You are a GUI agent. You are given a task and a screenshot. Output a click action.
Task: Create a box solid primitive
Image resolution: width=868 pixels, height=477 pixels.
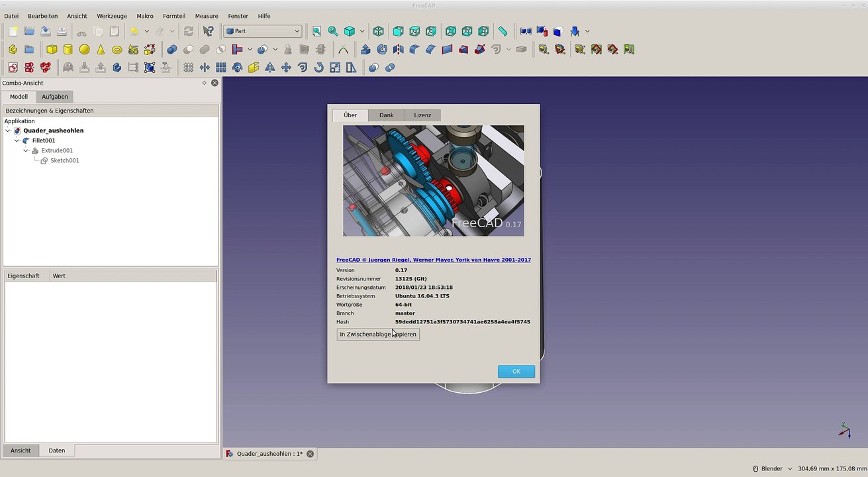tap(52, 49)
